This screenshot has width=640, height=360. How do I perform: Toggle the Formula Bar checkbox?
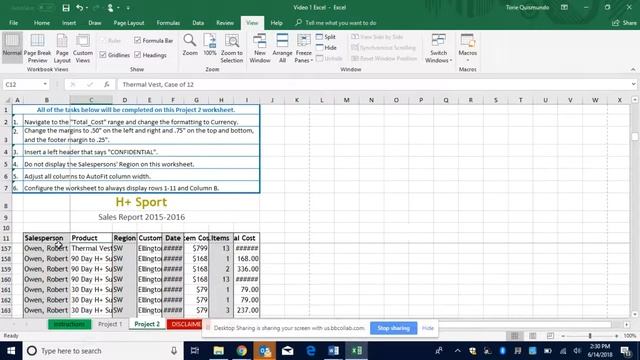click(x=138, y=40)
